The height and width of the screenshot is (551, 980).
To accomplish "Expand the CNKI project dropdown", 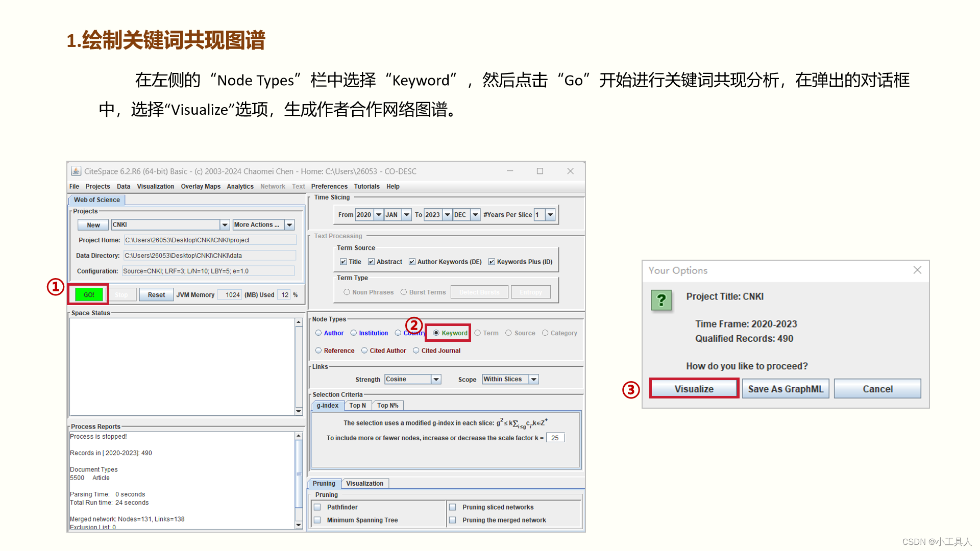I will click(x=225, y=224).
